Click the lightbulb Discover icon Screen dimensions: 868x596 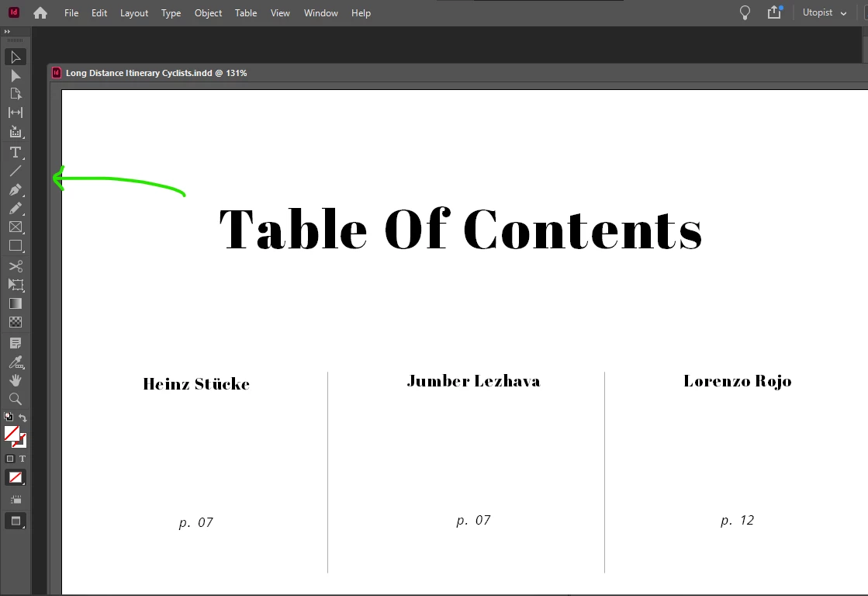(x=745, y=12)
